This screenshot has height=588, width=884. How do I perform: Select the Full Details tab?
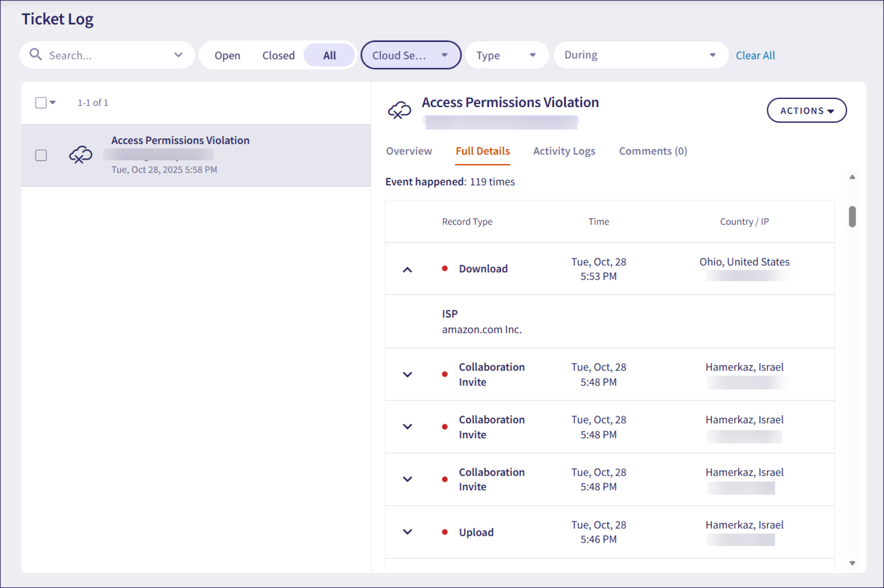[482, 151]
